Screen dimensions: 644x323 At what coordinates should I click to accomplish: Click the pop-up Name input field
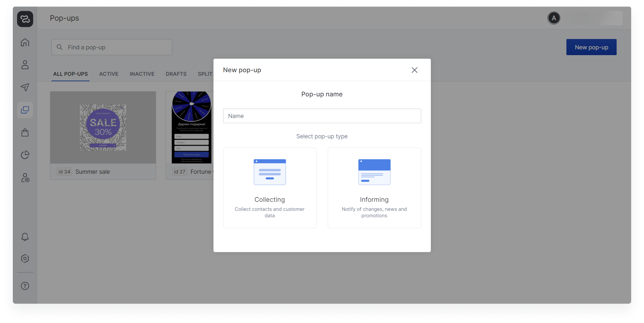click(x=322, y=116)
